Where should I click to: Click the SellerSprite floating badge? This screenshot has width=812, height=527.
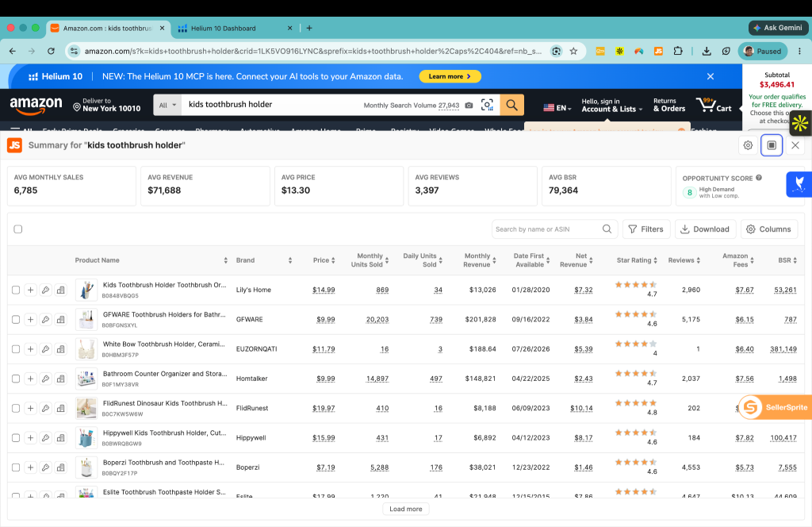point(775,407)
